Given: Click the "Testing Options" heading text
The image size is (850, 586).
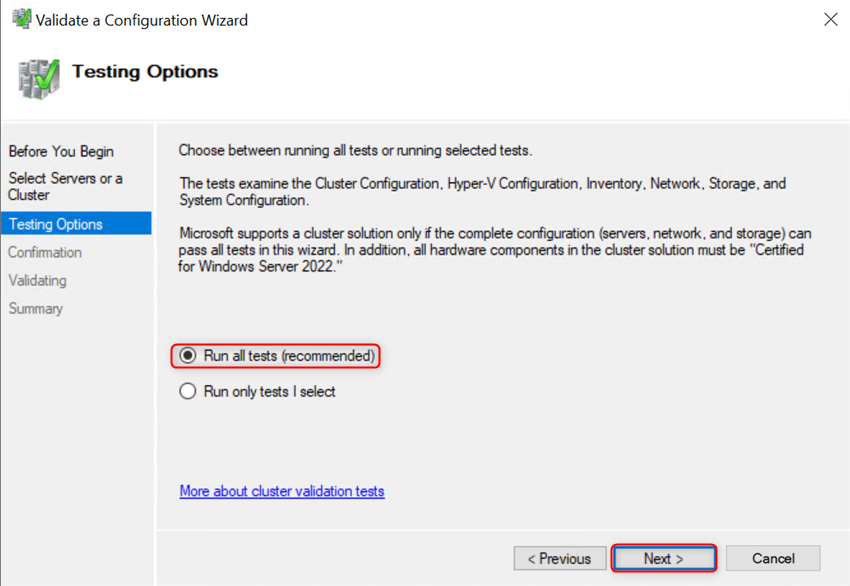Looking at the screenshot, I should 144,71.
